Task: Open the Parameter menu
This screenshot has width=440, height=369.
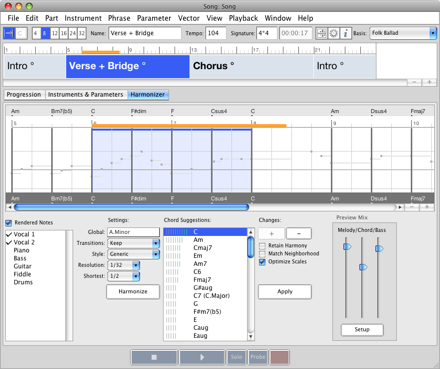Action: pos(154,18)
